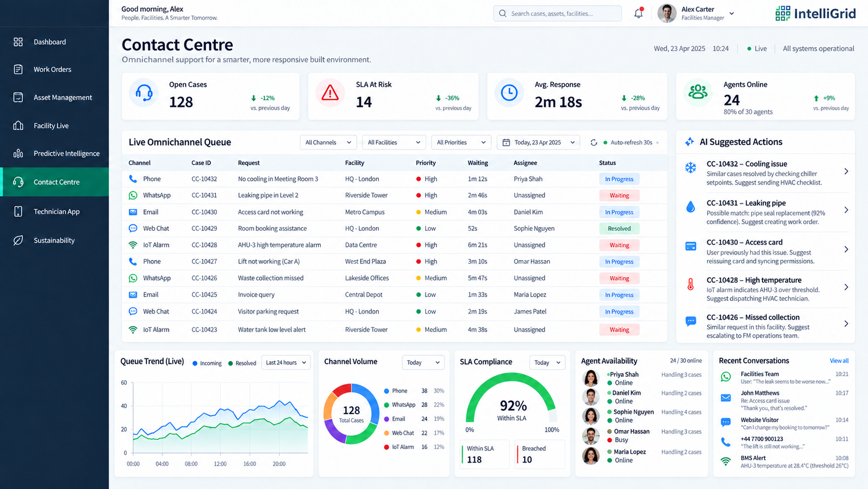Viewport: 868px width, 489px height.
Task: Open the Channel Volume Today dropdown
Action: pos(423,363)
